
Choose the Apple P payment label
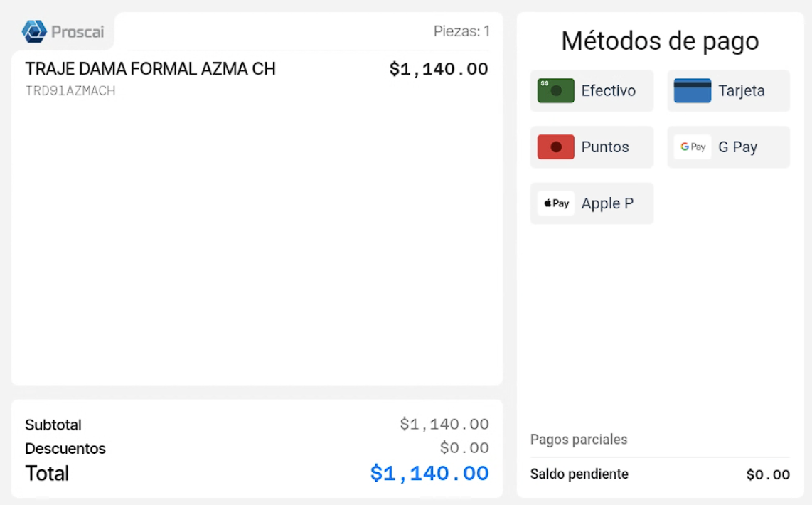[607, 203]
